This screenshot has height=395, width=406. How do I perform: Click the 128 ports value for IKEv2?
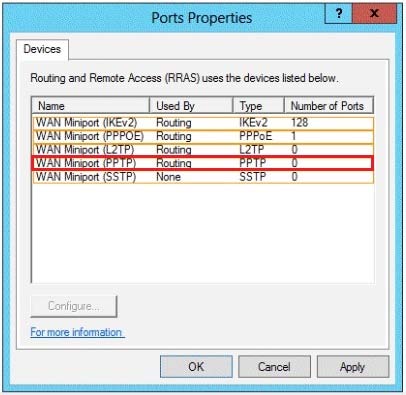coord(299,123)
